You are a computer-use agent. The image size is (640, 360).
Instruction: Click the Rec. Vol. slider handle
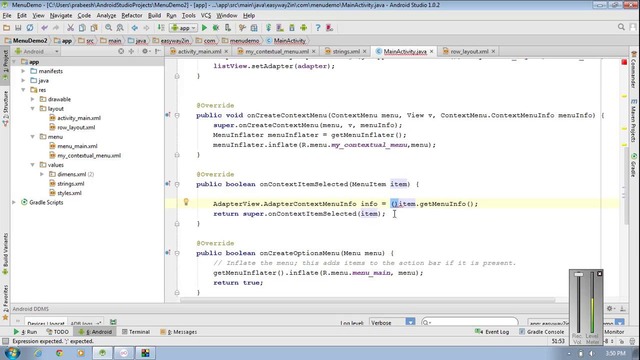click(x=578, y=274)
